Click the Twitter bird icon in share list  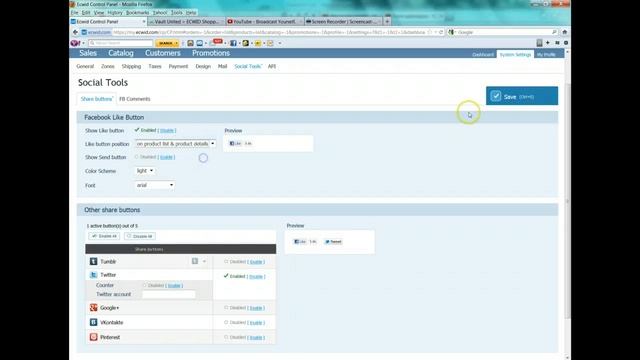coord(93,275)
